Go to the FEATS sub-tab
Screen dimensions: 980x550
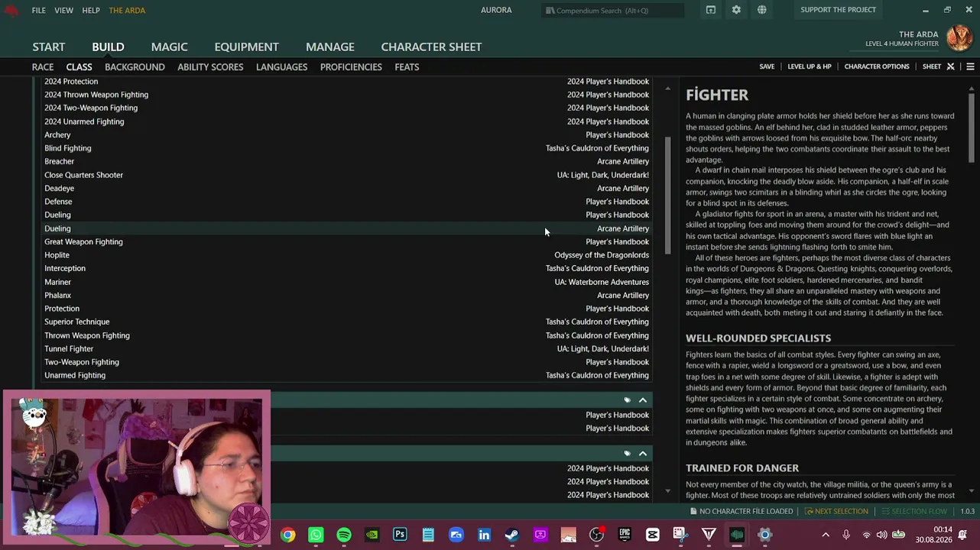pyautogui.click(x=407, y=66)
